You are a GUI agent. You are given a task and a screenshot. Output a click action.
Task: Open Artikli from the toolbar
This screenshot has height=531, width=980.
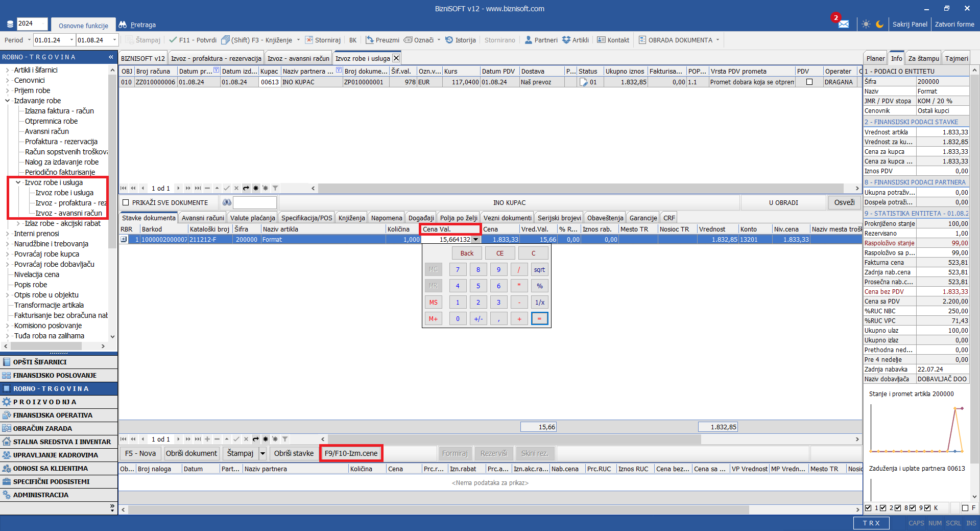[575, 40]
